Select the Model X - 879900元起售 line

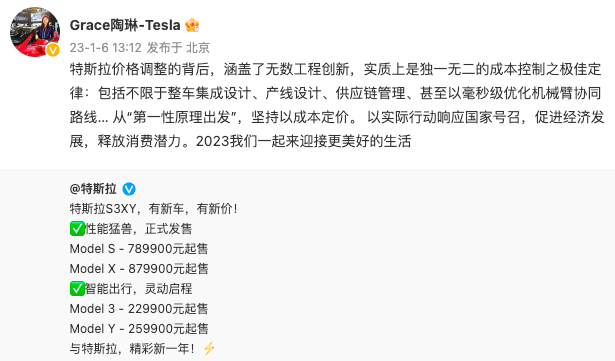139,269
